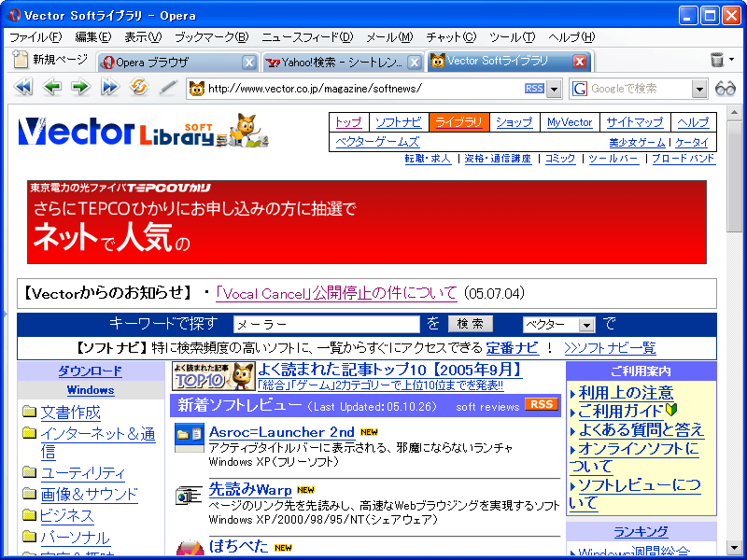
Task: Open the Asroc=Launcher 2nd review link
Action: pyautogui.click(x=282, y=432)
